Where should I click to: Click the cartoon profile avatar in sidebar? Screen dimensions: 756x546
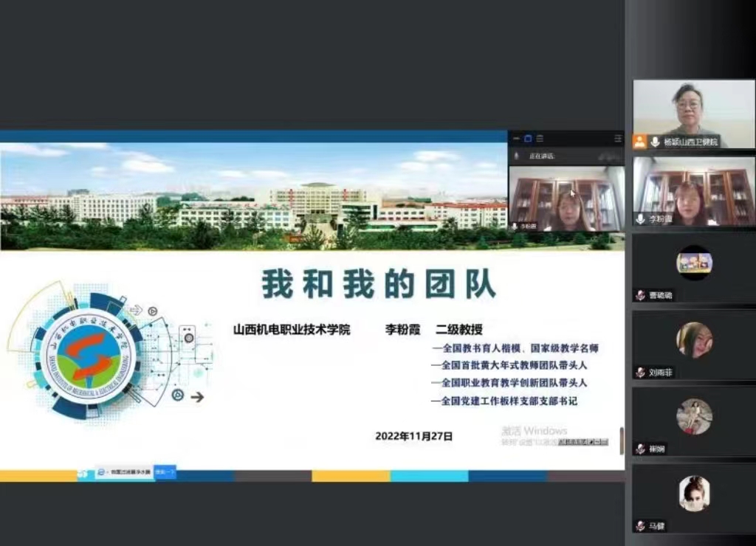click(x=694, y=263)
